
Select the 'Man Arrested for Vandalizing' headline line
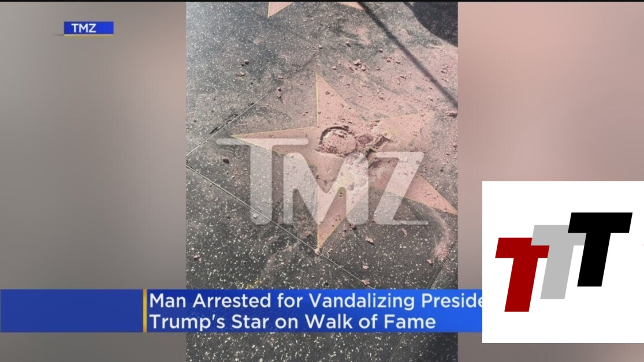[x=315, y=301]
